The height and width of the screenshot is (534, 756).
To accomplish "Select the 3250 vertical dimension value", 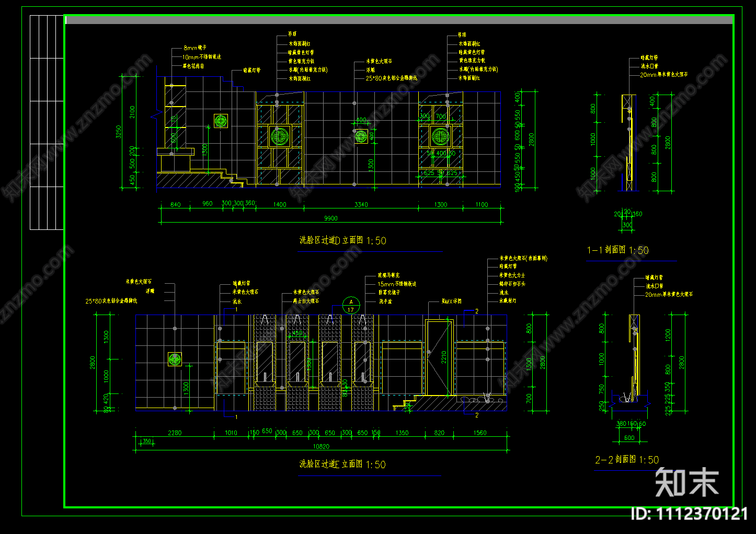I will point(119,132).
